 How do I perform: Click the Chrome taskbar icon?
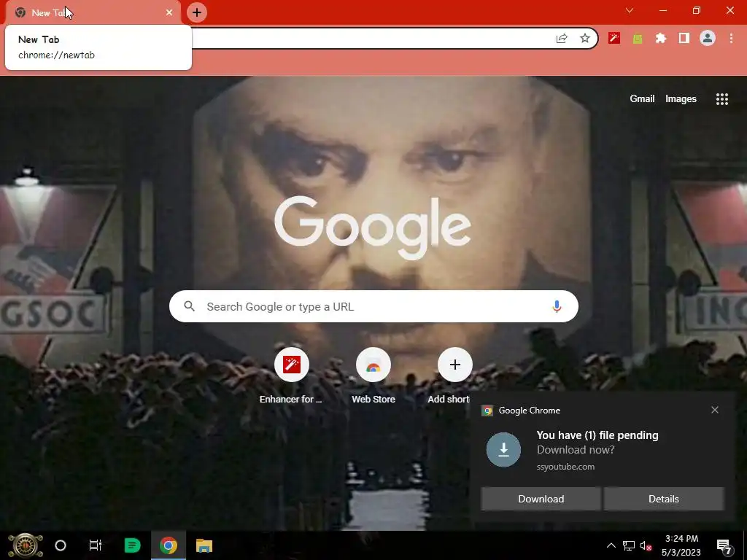pyautogui.click(x=169, y=545)
